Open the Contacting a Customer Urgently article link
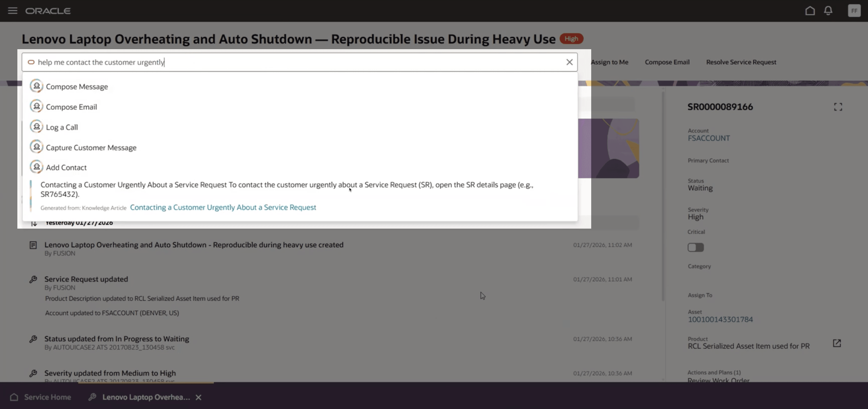Viewport: 868px width, 409px height. click(x=223, y=208)
